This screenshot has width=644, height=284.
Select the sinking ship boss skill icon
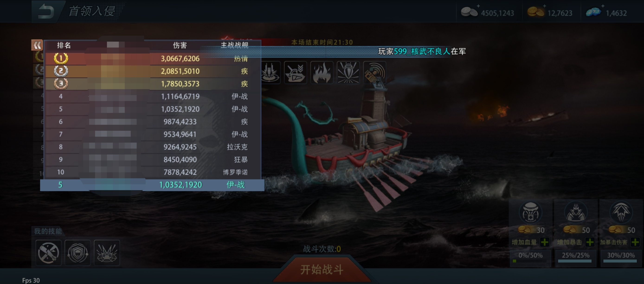[295, 72]
